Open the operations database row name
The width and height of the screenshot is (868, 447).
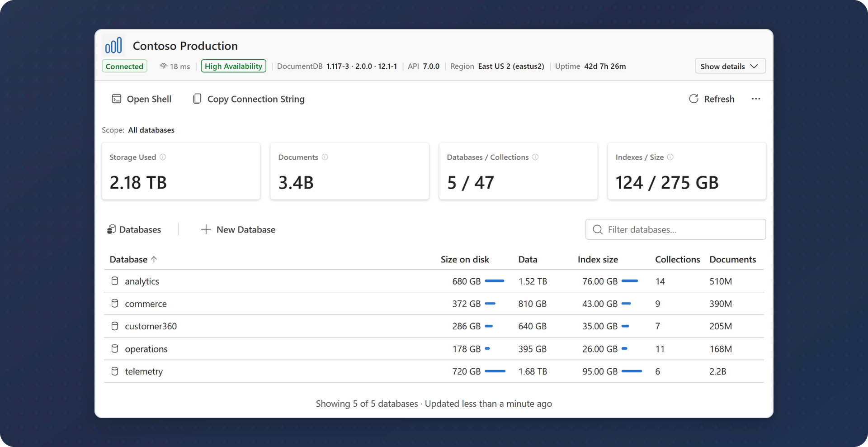point(146,349)
